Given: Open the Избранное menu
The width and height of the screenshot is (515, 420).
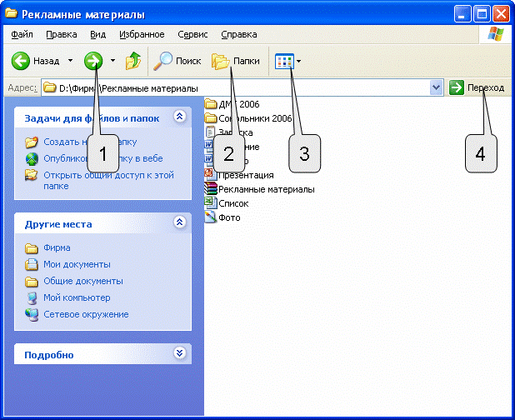Looking at the screenshot, I should click(142, 34).
